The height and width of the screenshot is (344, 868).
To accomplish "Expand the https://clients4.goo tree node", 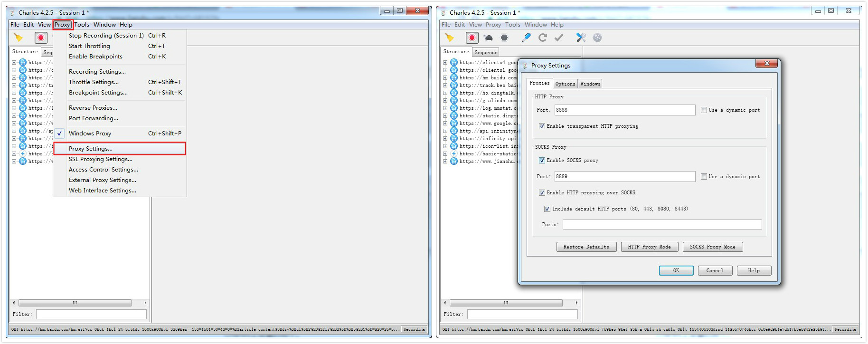I will click(x=445, y=63).
